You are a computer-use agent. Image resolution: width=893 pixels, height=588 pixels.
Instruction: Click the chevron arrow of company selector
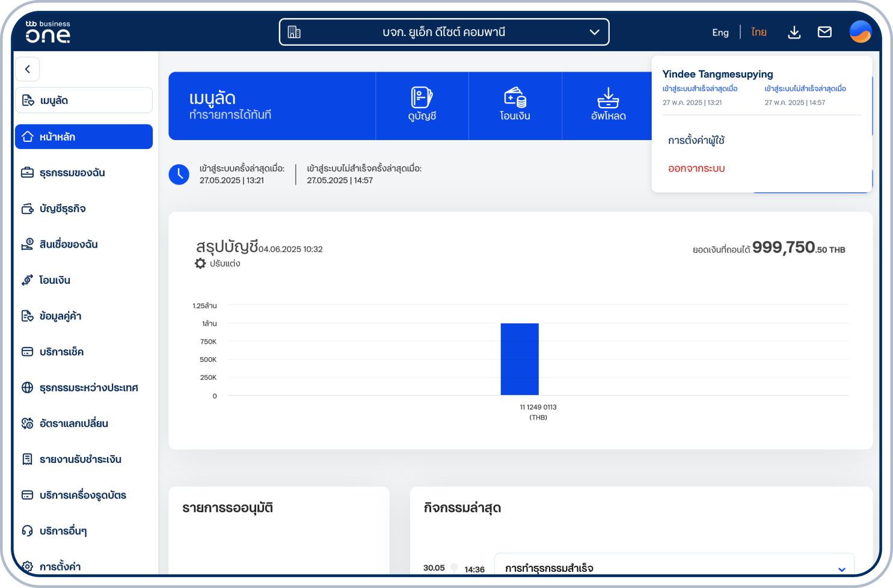coord(595,32)
